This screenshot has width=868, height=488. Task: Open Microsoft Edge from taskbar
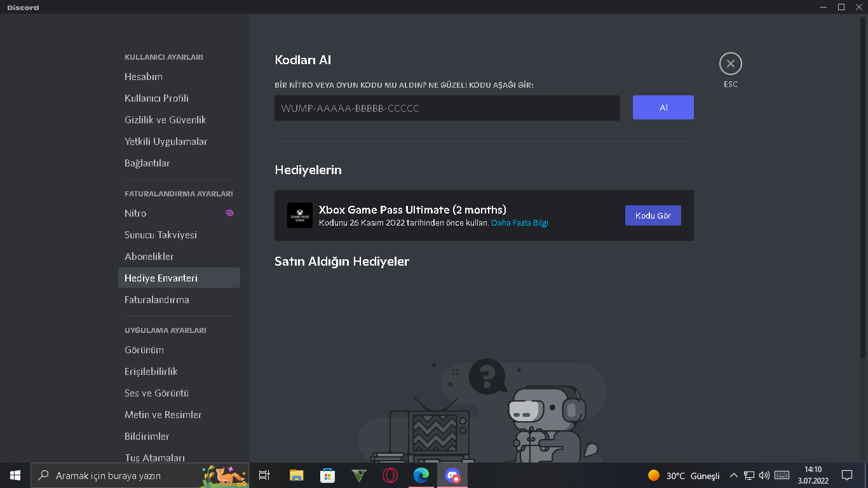coord(421,475)
